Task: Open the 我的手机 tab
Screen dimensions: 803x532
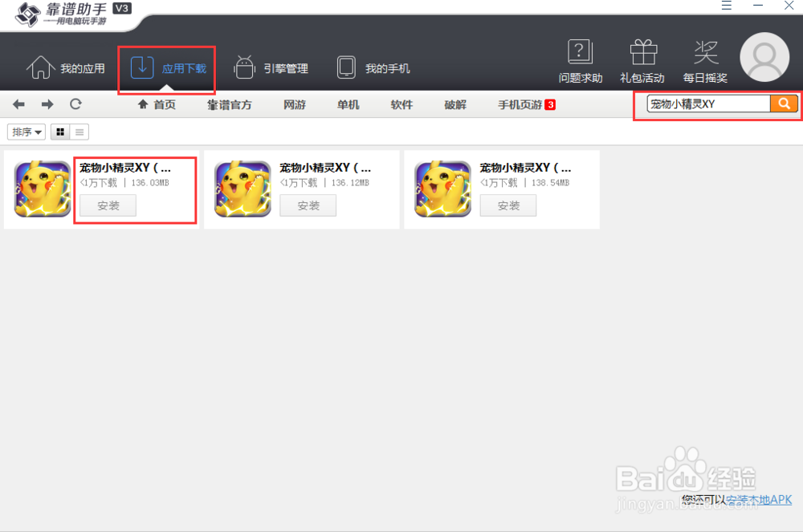Action: pos(373,68)
